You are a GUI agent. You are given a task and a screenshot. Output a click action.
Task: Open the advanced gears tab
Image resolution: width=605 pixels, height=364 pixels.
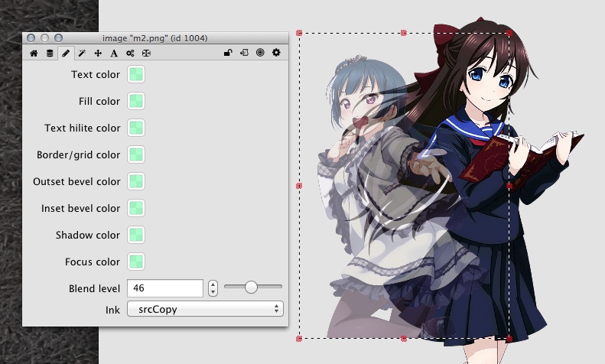tap(130, 54)
